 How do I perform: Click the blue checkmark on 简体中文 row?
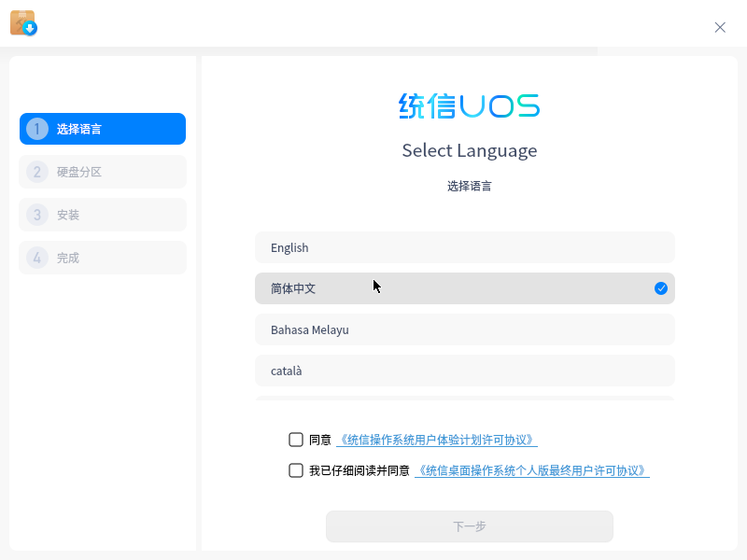[661, 288]
